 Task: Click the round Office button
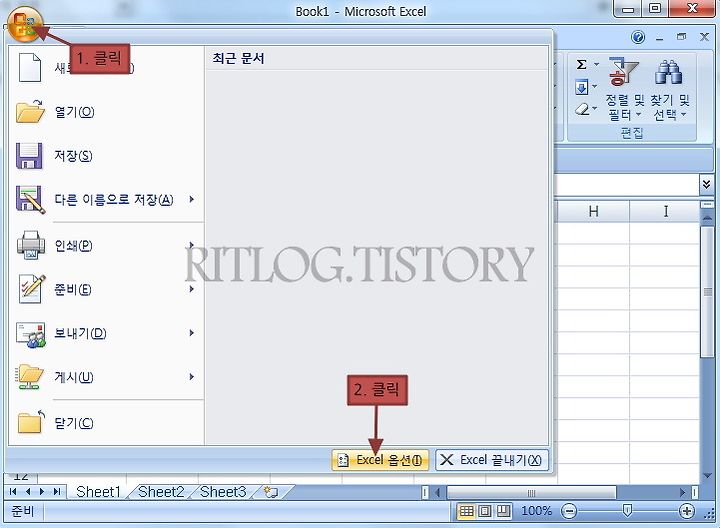click(x=25, y=24)
